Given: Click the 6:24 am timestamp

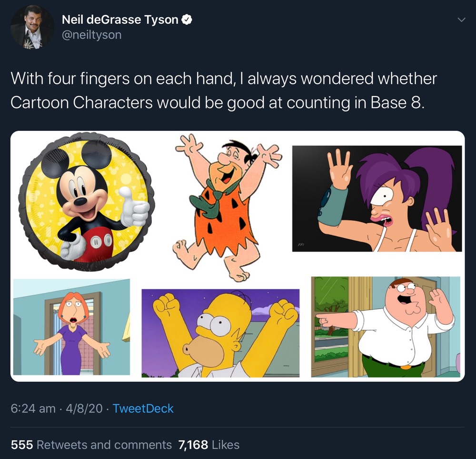Looking at the screenshot, I should pyautogui.click(x=33, y=409).
